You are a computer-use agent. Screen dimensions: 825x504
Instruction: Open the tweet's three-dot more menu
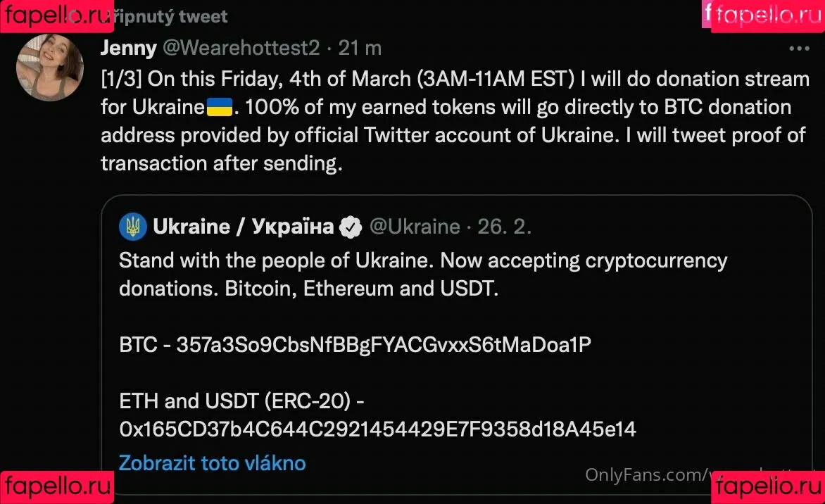[798, 49]
